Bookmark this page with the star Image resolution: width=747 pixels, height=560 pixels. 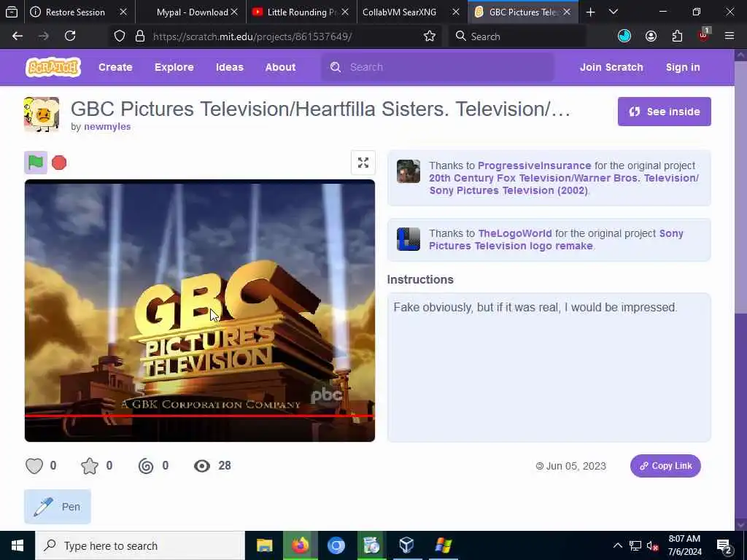coord(429,36)
